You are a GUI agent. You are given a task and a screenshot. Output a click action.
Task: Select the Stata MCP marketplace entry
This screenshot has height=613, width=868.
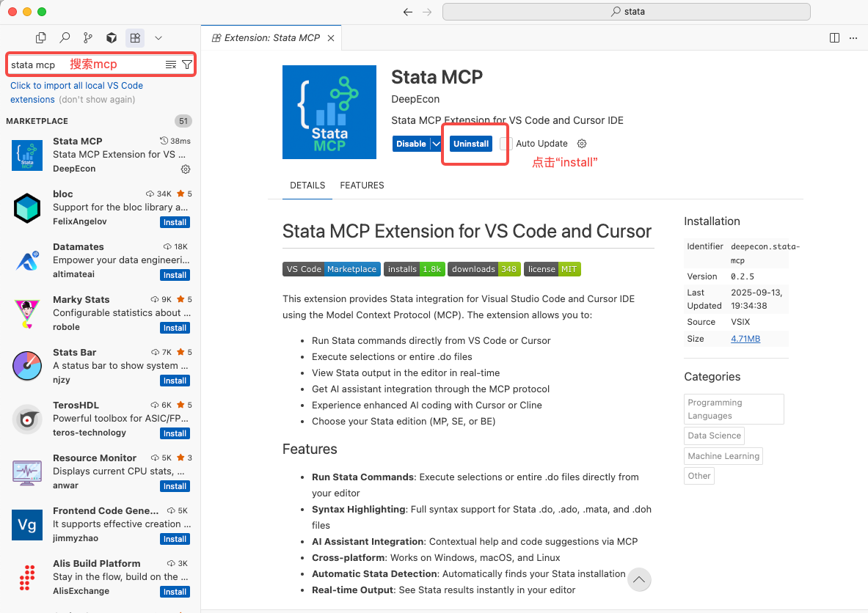(101, 155)
